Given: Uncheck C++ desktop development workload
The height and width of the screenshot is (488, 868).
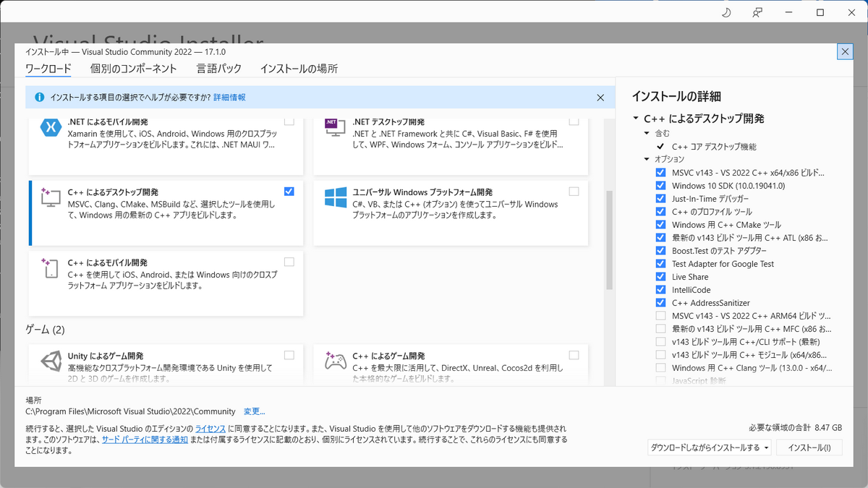Looking at the screenshot, I should (x=289, y=192).
